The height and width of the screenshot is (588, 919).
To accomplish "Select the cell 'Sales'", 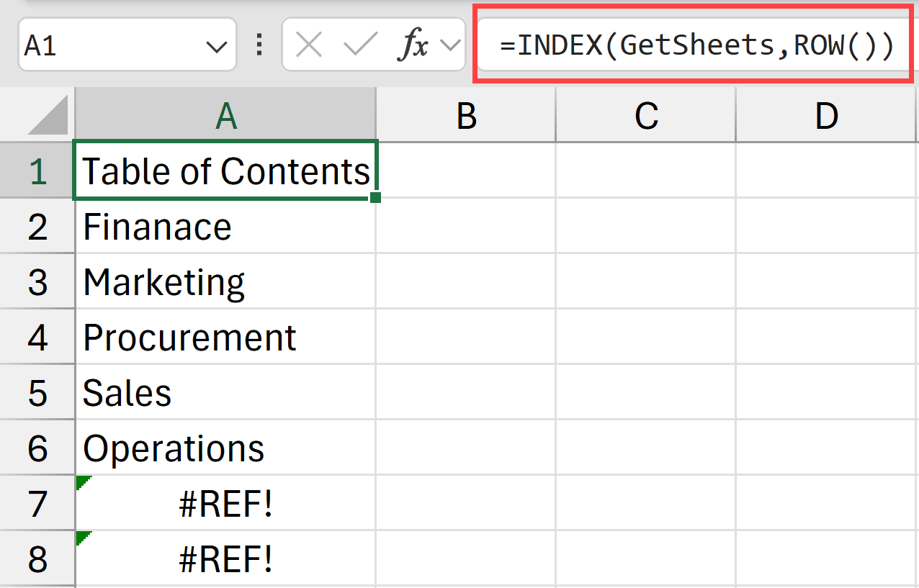I will pyautogui.click(x=225, y=392).
